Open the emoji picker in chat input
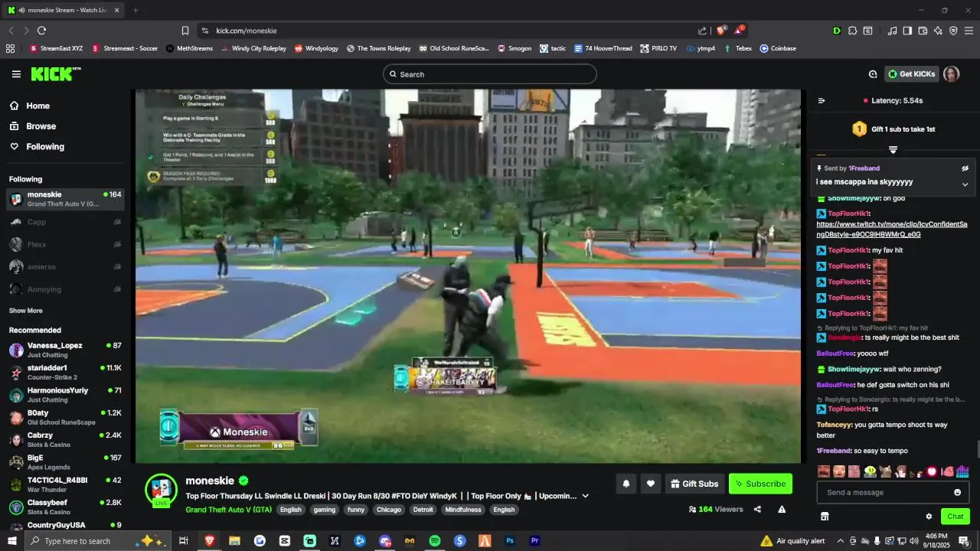 pyautogui.click(x=957, y=492)
